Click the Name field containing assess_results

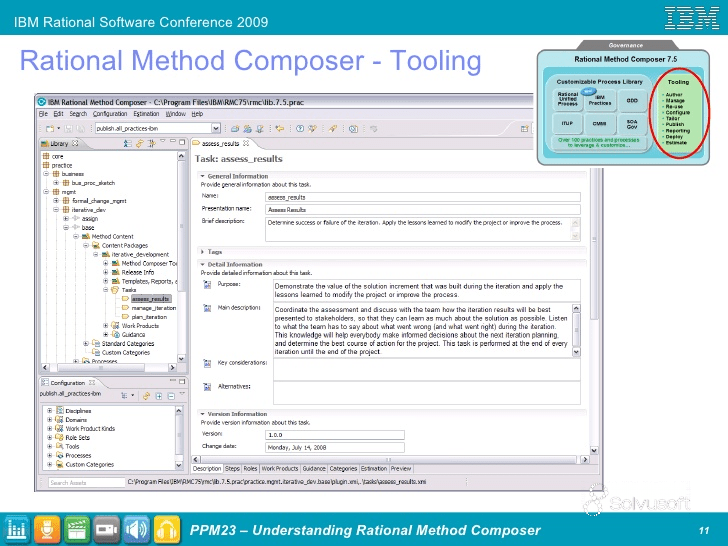(422, 197)
